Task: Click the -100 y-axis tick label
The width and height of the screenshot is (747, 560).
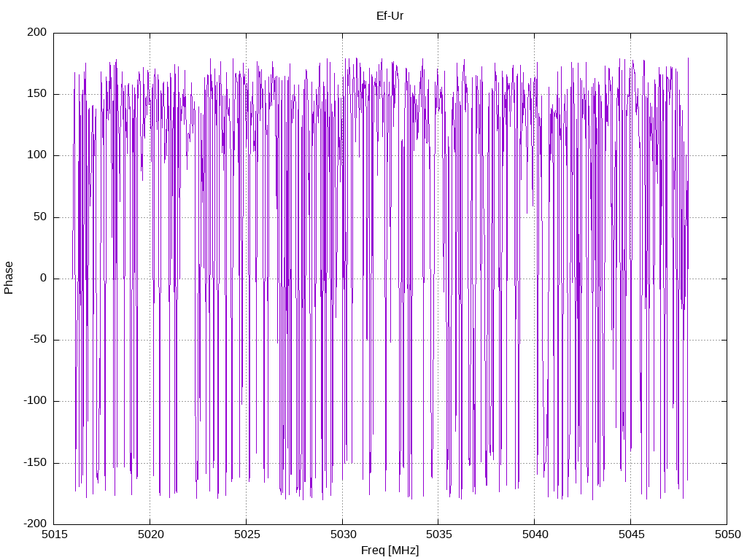Action: [35, 401]
